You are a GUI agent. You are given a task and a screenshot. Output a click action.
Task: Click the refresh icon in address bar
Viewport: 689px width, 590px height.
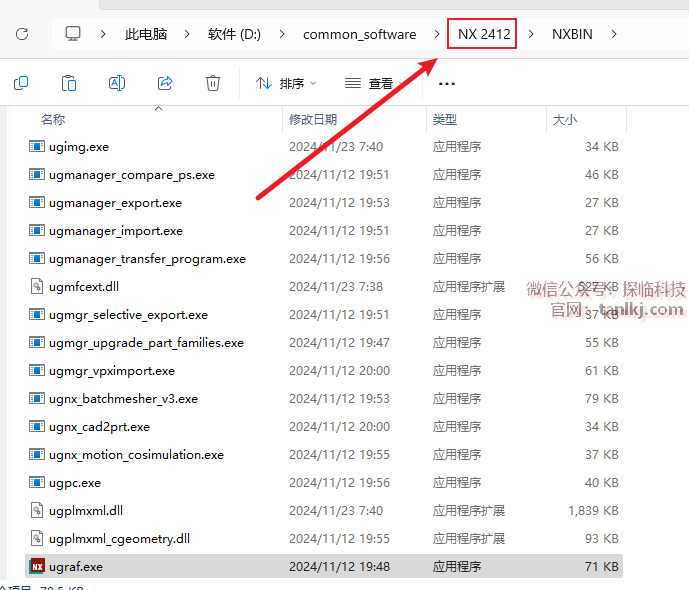tap(22, 34)
